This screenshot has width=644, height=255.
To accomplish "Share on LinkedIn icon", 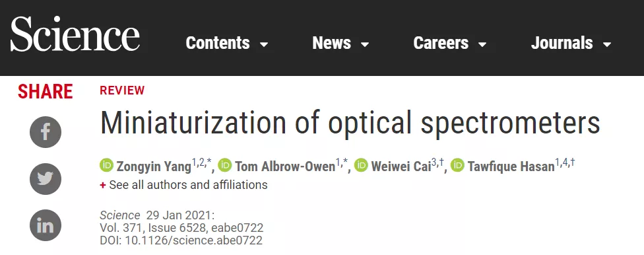I will (45, 225).
